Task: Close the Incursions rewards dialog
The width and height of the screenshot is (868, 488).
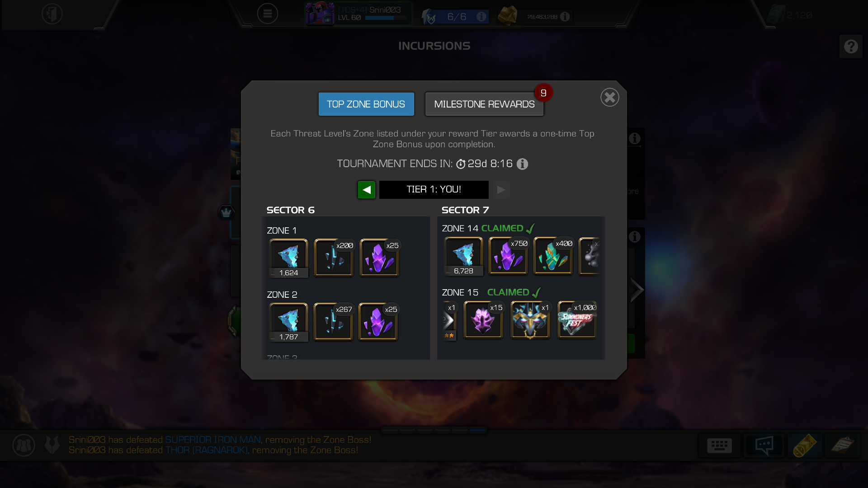Action: pos(610,97)
